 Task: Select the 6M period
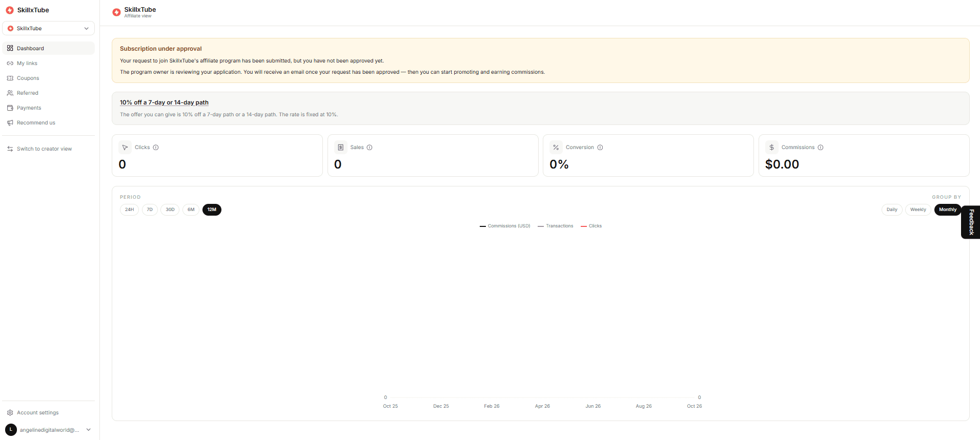(x=191, y=209)
